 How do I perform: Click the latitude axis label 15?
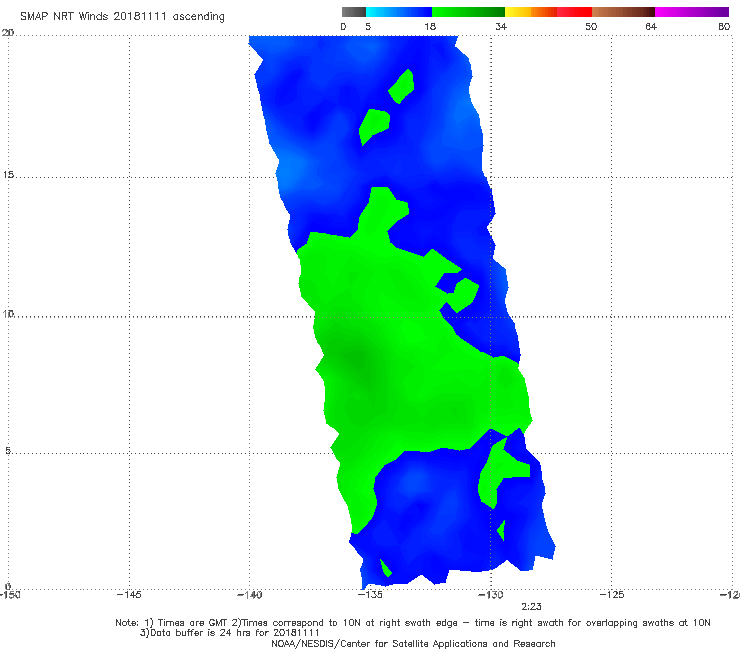pyautogui.click(x=8, y=175)
